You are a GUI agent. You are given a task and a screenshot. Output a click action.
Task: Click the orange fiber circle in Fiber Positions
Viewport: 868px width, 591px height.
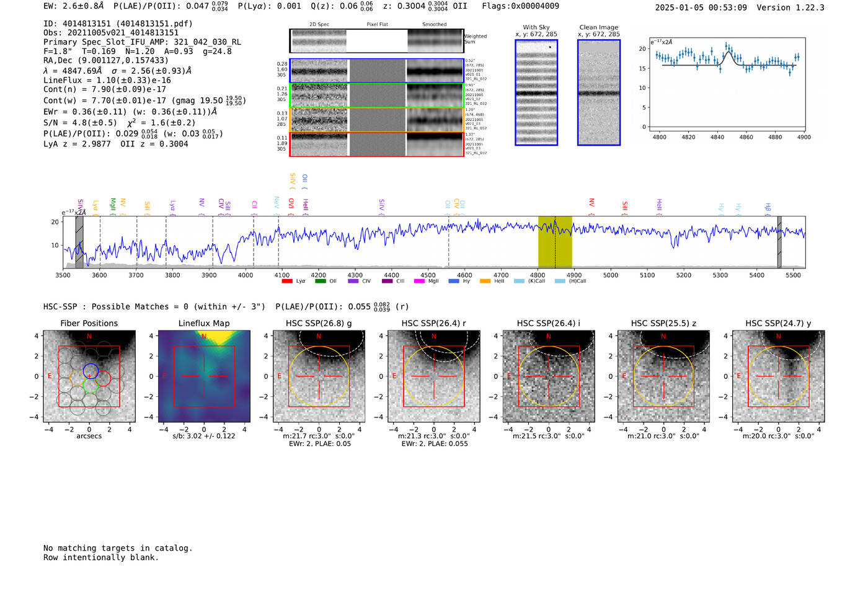78,378
